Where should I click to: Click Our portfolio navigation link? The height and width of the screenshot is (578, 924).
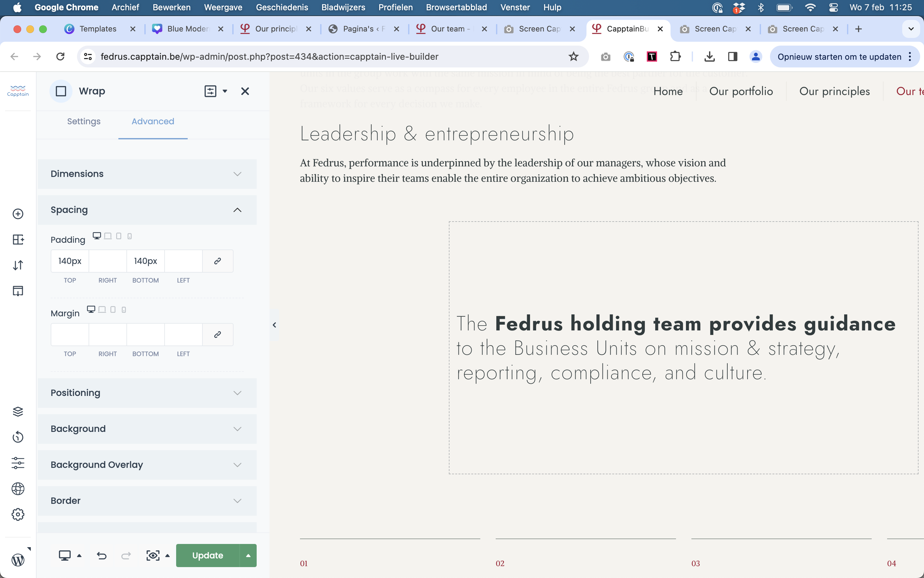(x=741, y=92)
